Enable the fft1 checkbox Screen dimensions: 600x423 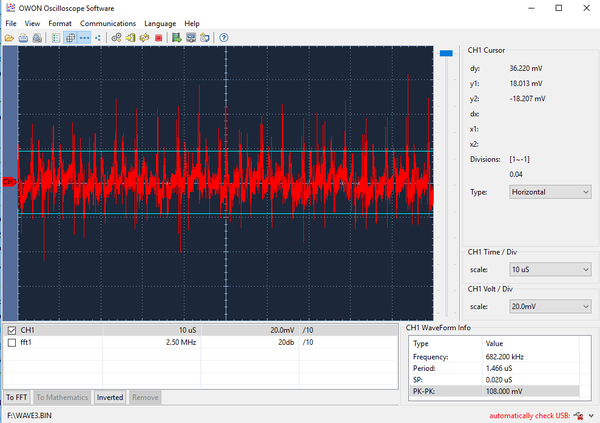pos(12,342)
